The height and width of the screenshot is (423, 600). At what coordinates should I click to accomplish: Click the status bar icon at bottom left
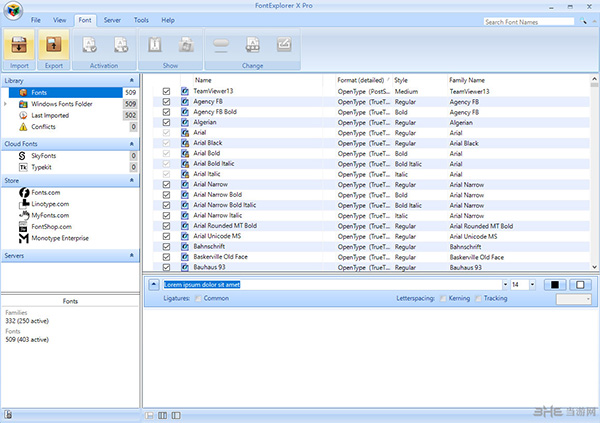point(8,415)
